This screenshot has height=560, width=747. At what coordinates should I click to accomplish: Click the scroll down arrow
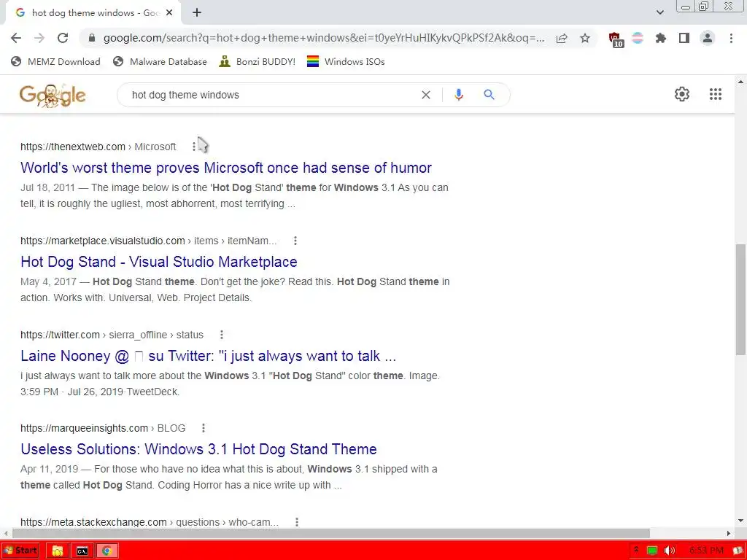[740, 521]
